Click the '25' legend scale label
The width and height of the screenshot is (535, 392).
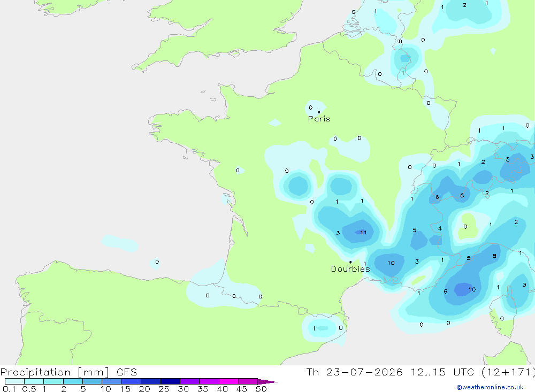[x=164, y=389]
